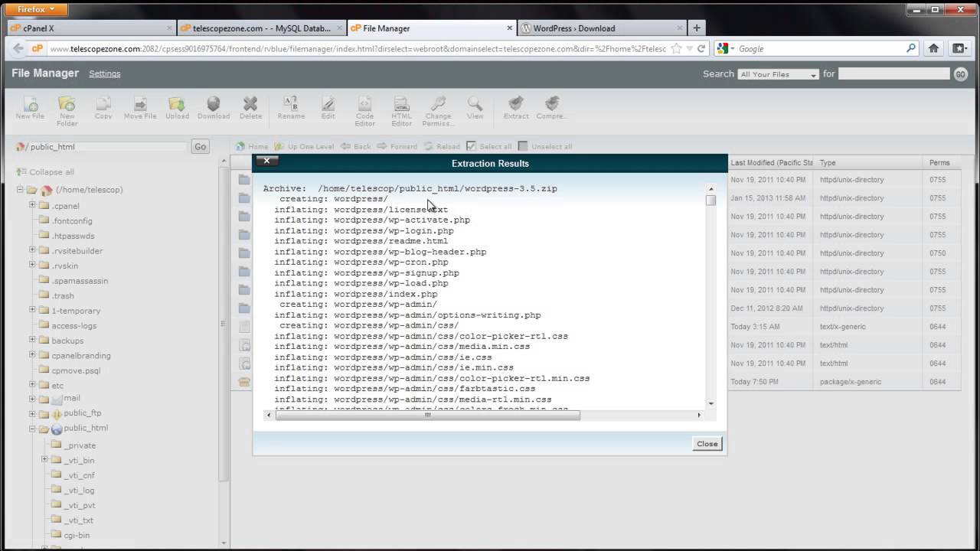The image size is (980, 551).
Task: Click the Forward navigation icon
Action: click(397, 146)
